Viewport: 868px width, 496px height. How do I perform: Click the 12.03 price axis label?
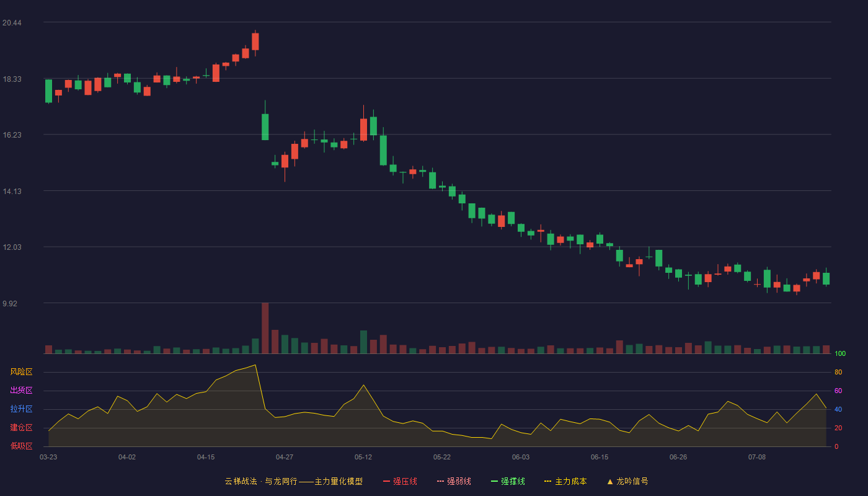click(x=12, y=247)
